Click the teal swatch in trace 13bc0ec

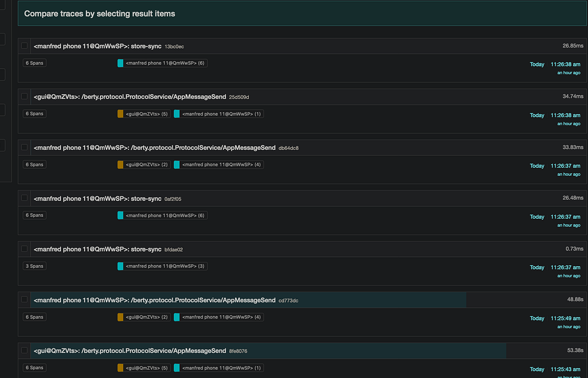point(121,63)
